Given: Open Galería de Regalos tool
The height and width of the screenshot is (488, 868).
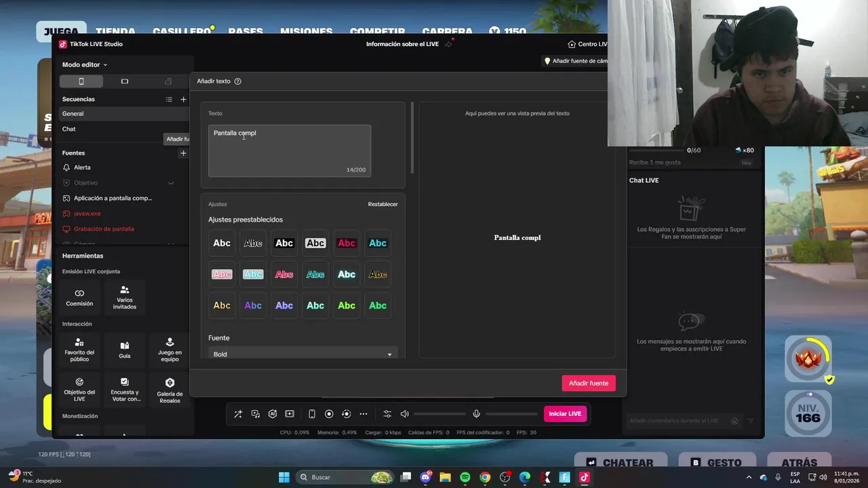Looking at the screenshot, I should [x=170, y=389].
